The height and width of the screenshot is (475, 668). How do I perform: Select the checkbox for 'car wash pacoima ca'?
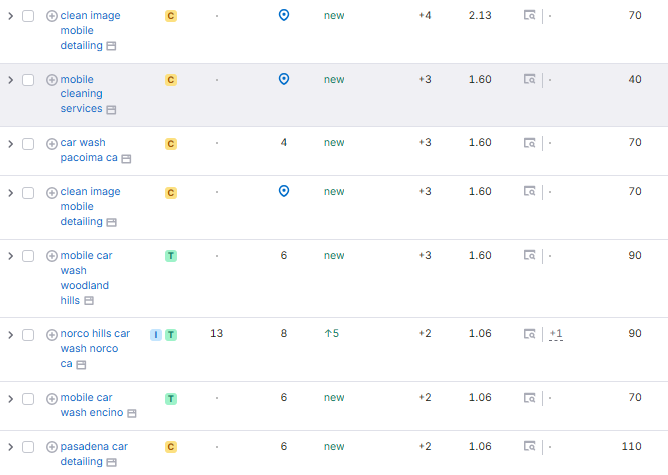pyautogui.click(x=28, y=143)
